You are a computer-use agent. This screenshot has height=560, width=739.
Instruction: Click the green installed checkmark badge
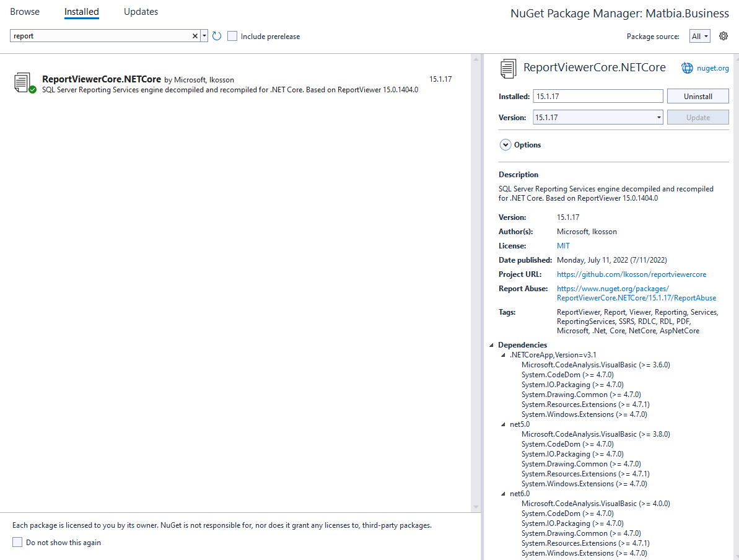(x=31, y=89)
